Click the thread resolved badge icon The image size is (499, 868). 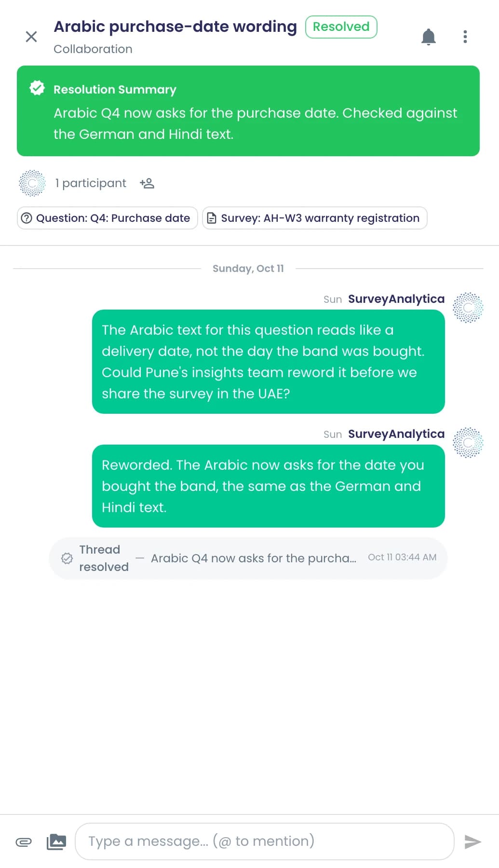pos(67,558)
